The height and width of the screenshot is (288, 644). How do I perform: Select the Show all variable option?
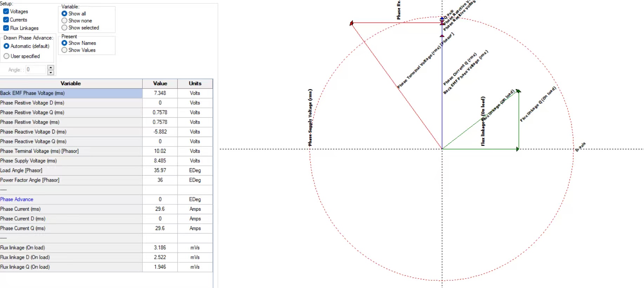tap(64, 14)
